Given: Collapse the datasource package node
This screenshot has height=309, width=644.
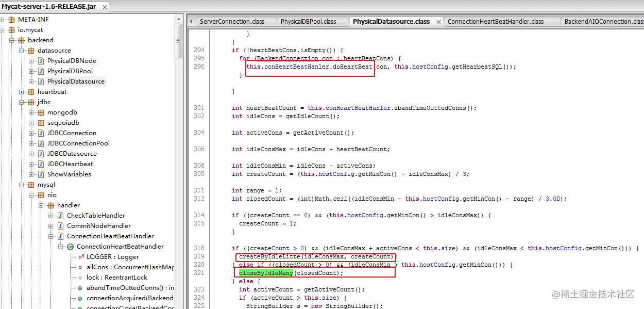Looking at the screenshot, I should [22, 51].
